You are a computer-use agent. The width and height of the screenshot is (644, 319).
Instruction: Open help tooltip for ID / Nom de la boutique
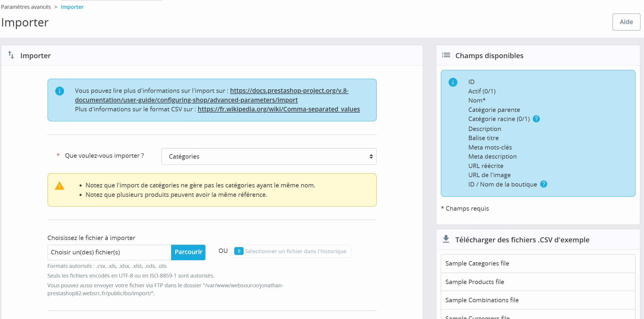coord(544,184)
